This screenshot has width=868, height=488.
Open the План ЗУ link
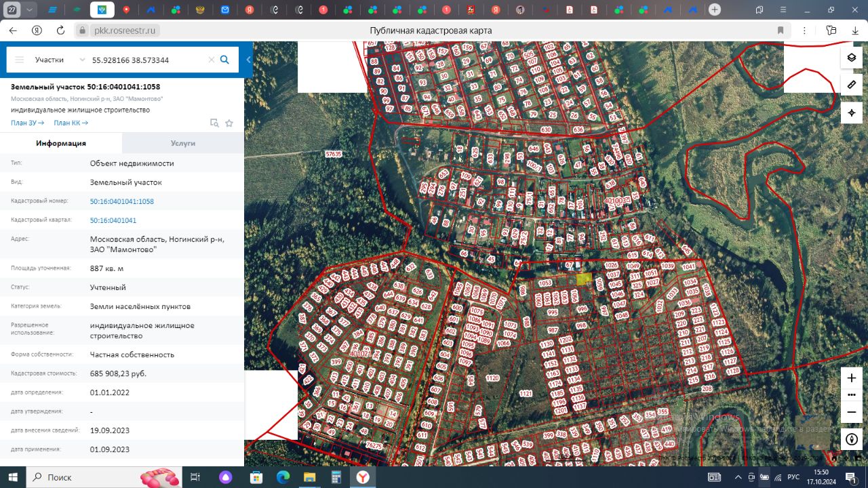point(27,123)
